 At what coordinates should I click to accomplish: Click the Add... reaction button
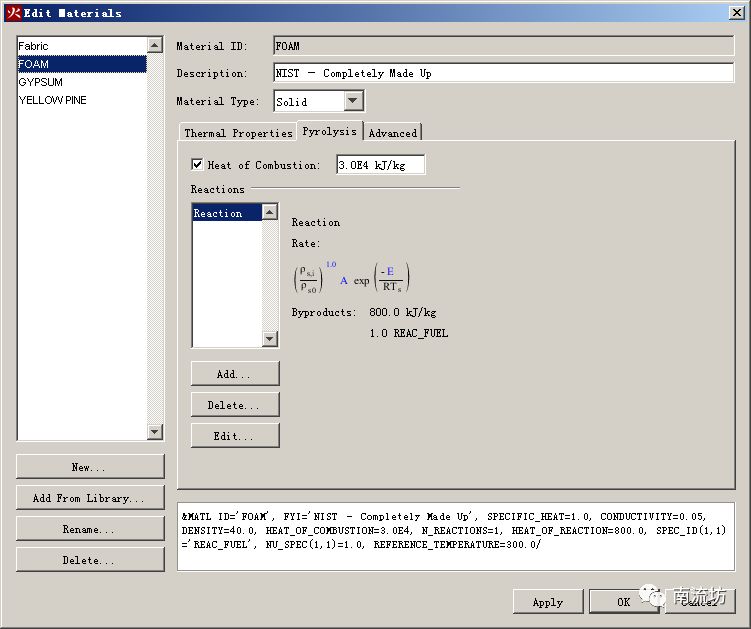[x=234, y=374]
